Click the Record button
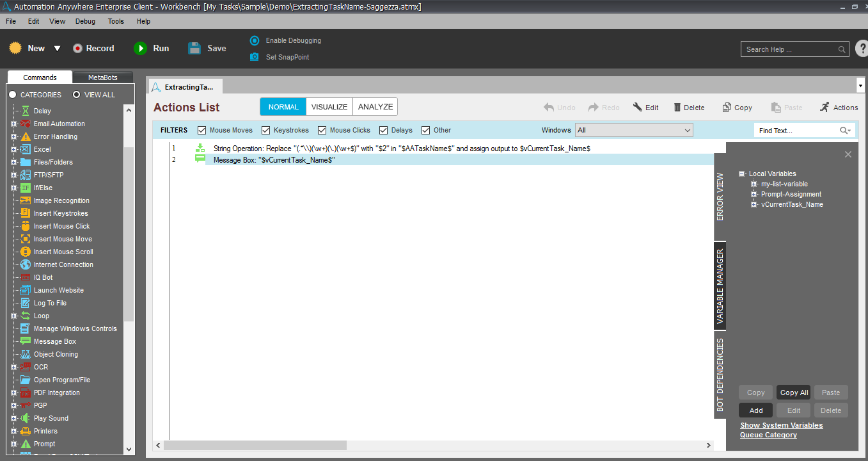 pos(93,48)
